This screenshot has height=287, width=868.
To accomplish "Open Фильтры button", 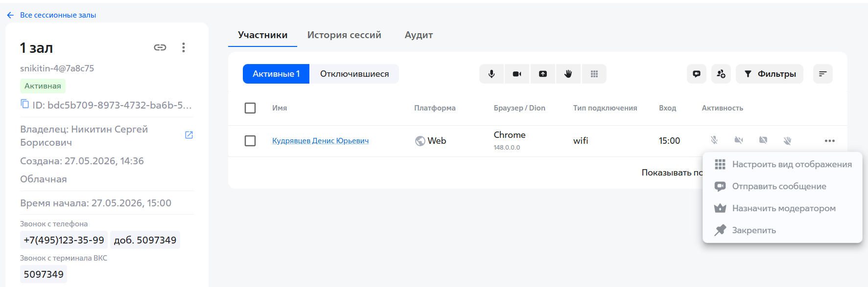I will click(770, 74).
